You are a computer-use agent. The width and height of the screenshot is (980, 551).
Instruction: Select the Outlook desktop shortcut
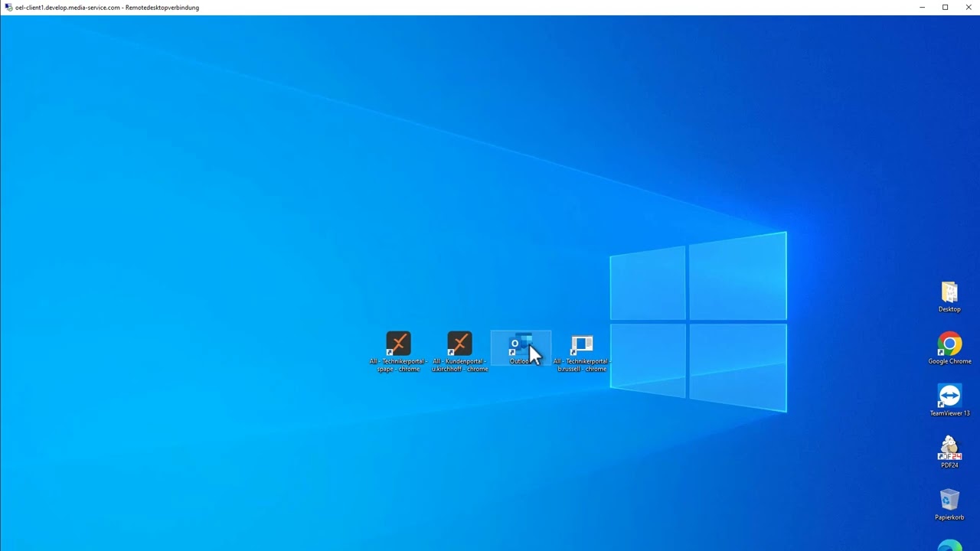(521, 348)
